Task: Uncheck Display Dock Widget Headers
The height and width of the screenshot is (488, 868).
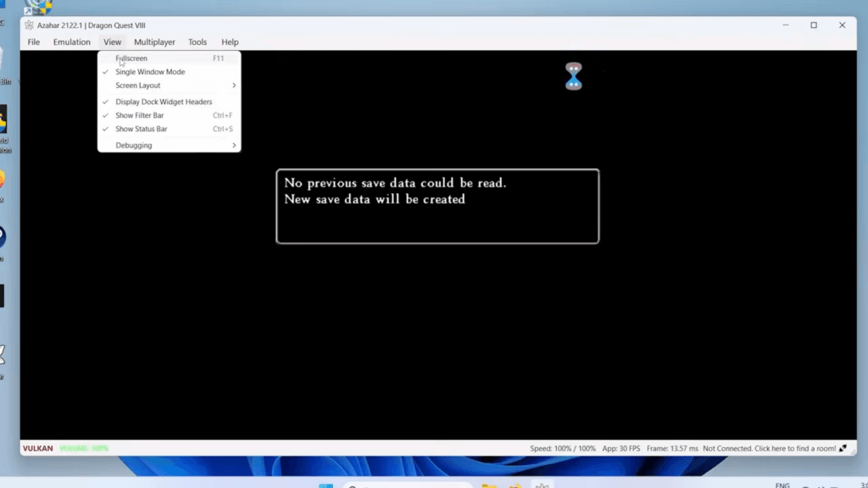Action: click(169, 102)
